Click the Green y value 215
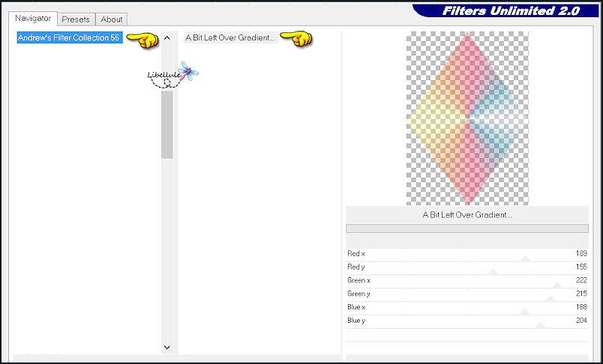 tap(581, 294)
